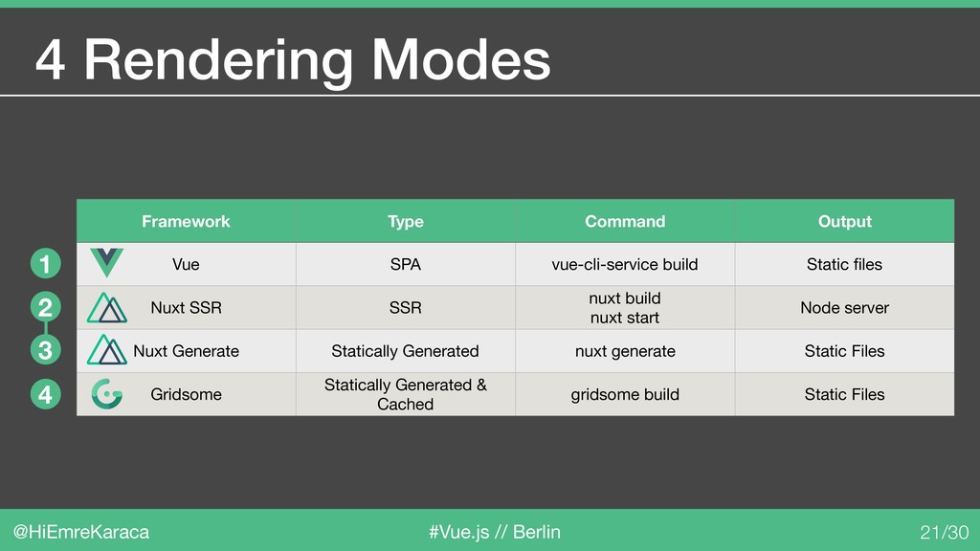
Task: Select the nuxt generate command cell
Action: (625, 351)
